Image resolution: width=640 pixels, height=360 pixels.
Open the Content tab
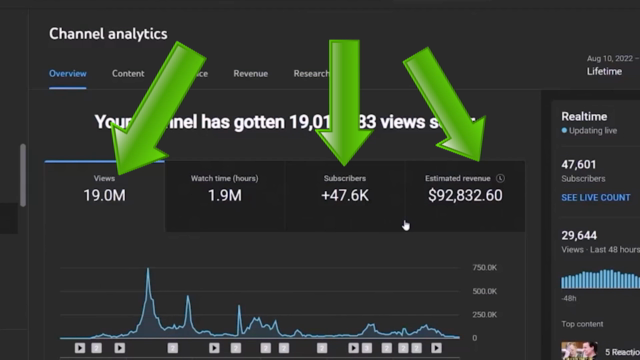[x=128, y=73]
